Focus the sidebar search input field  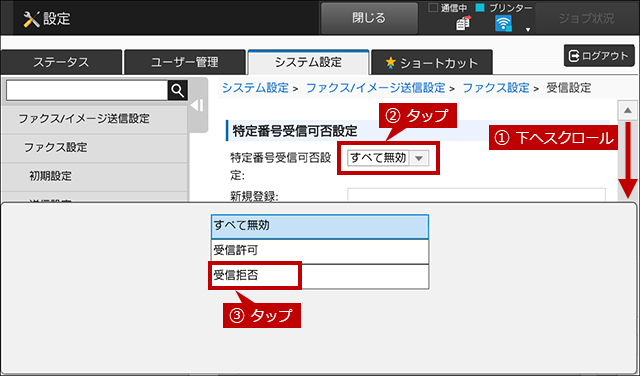(87, 90)
